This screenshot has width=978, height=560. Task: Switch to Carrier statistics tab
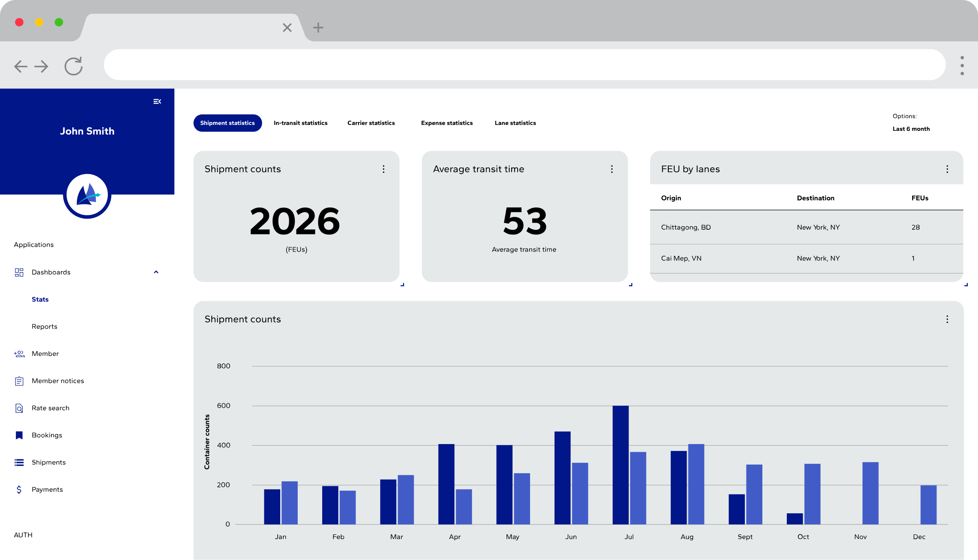point(371,123)
